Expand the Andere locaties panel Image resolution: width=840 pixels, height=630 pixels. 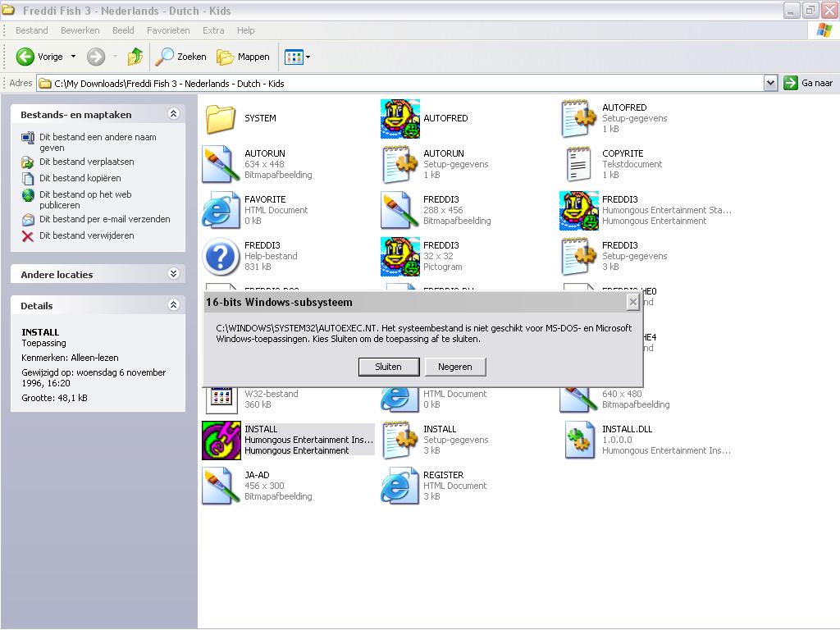173,274
